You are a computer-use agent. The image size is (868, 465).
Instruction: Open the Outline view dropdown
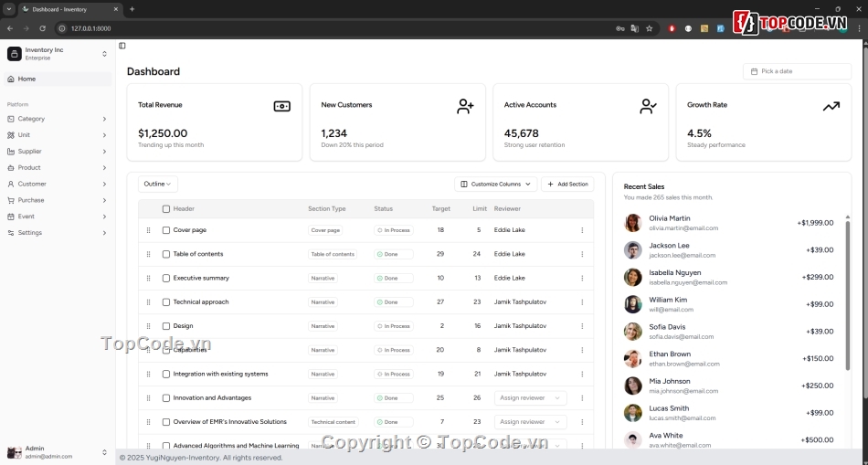(158, 184)
